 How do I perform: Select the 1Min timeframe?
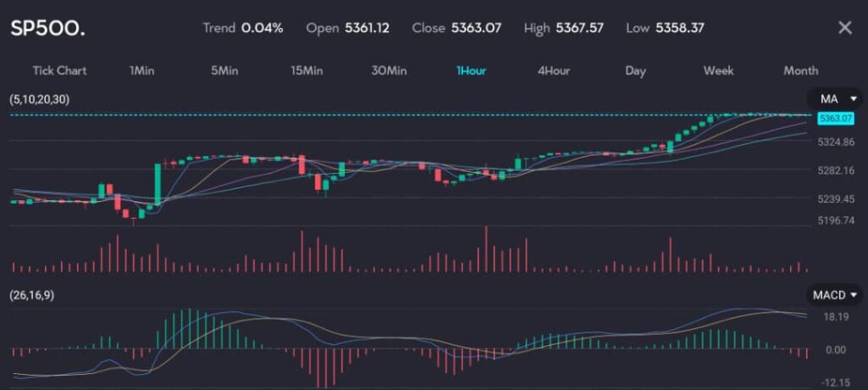(x=142, y=70)
